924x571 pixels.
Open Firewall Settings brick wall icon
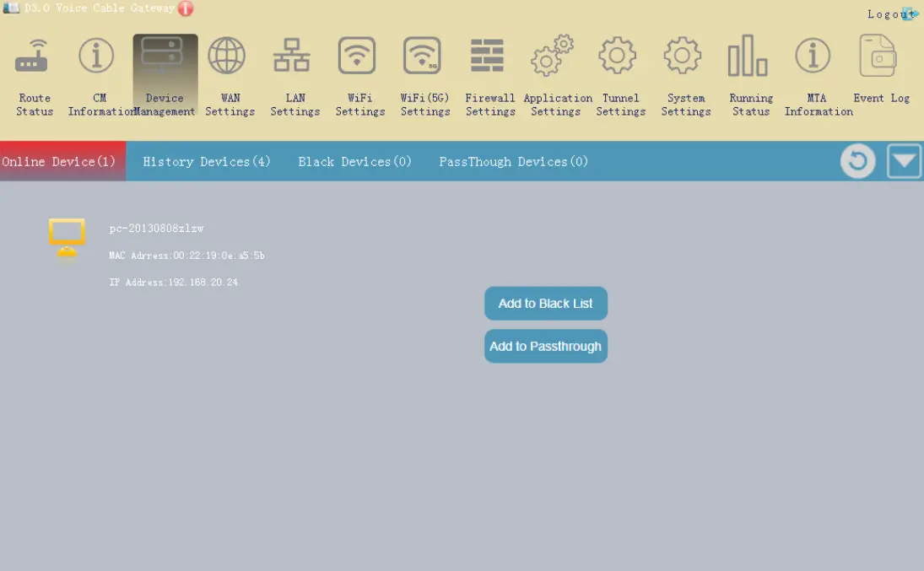487,56
